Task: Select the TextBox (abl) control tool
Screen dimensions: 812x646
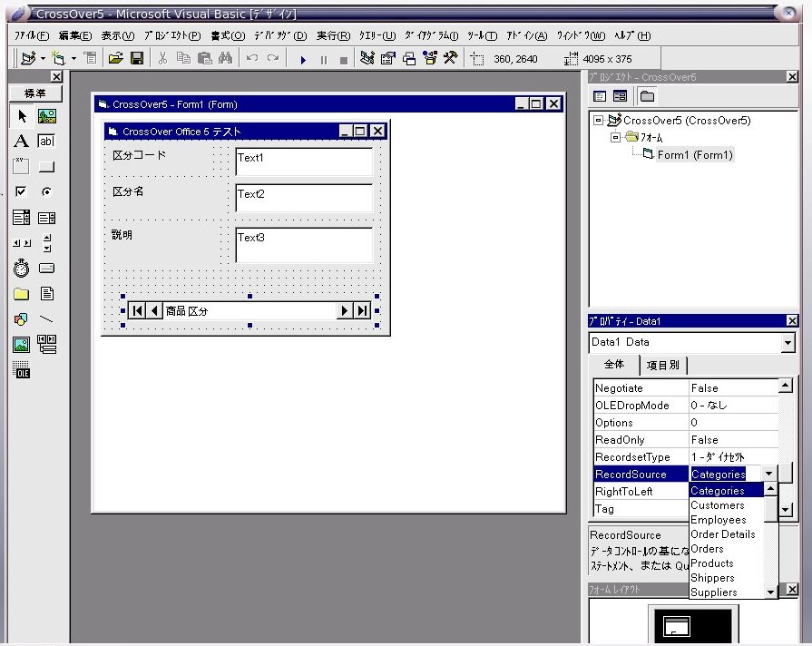Action: pyautogui.click(x=46, y=141)
